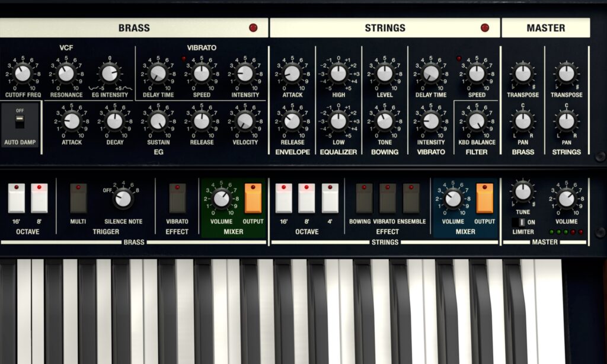The height and width of the screenshot is (364, 607).
Task: Click the orange Strings mixer Output button
Action: pyautogui.click(x=484, y=198)
